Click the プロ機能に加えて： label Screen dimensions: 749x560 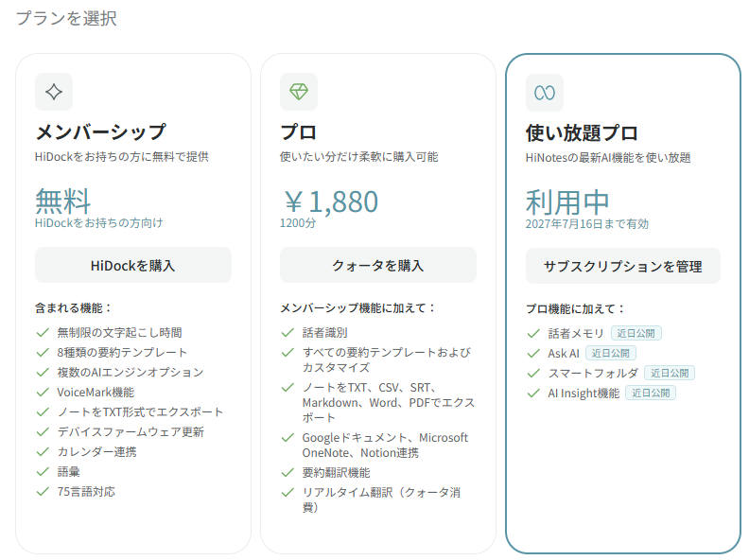pyautogui.click(x=576, y=309)
